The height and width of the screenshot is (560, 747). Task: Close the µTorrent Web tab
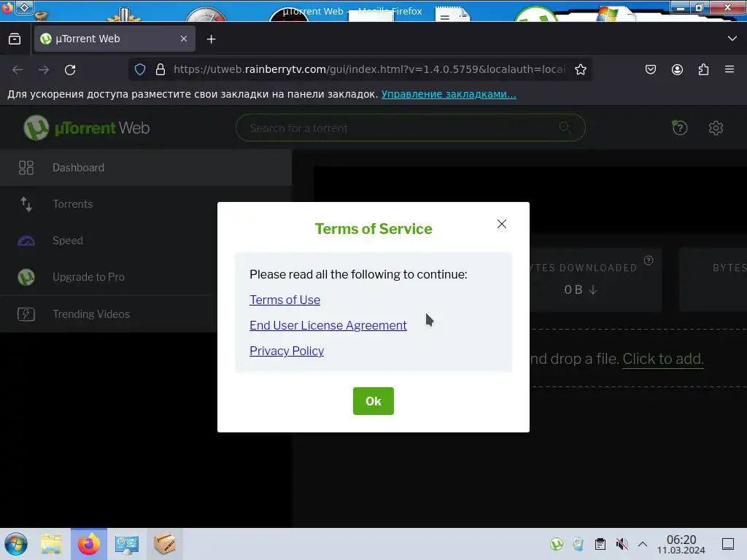click(x=184, y=39)
